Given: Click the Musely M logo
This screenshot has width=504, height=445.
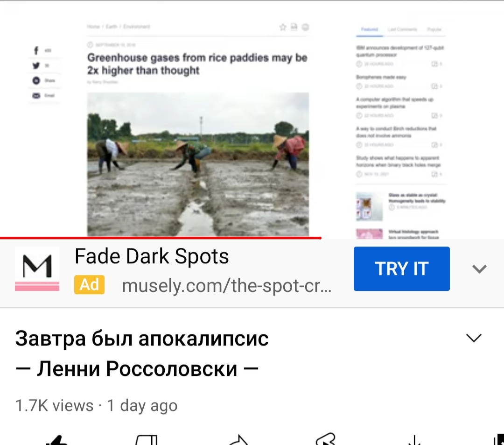Looking at the screenshot, I should (37, 269).
